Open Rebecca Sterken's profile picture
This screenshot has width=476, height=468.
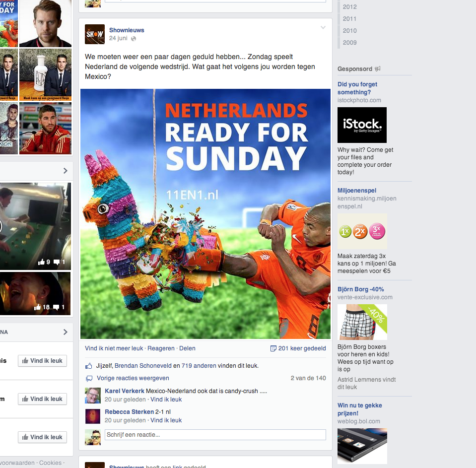click(93, 416)
